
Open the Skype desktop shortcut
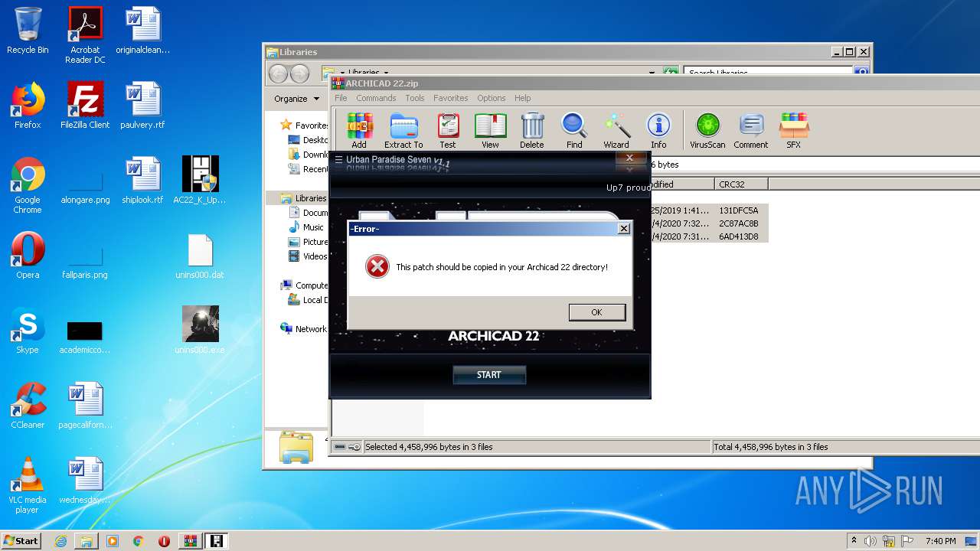[x=28, y=330]
